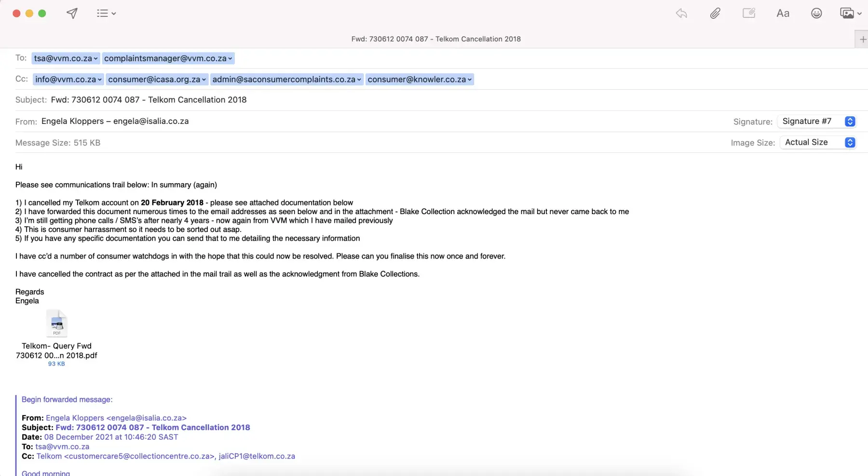Expand the complaintsmanager@vvm.co.za recipient menu
Screen dimensions: 868x476
[x=230, y=59]
